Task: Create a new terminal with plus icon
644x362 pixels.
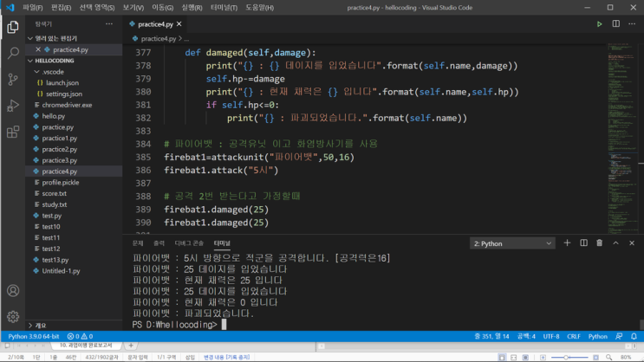Action: [567, 243]
